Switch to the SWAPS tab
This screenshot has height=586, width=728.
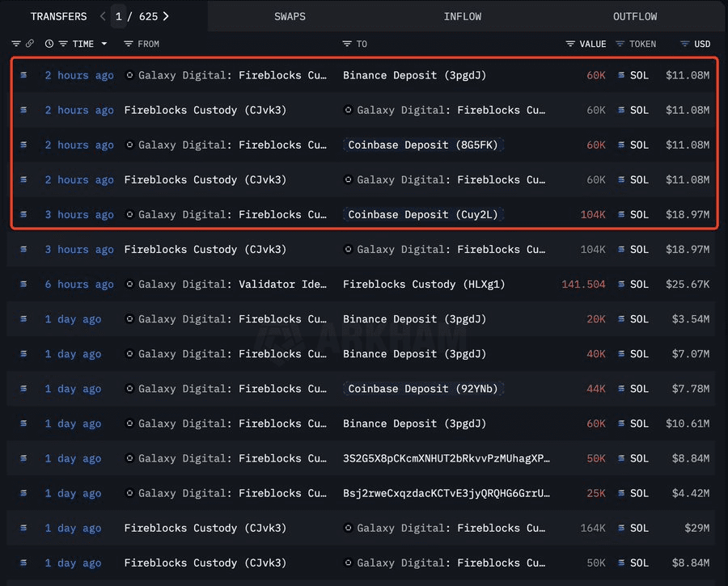tap(290, 16)
